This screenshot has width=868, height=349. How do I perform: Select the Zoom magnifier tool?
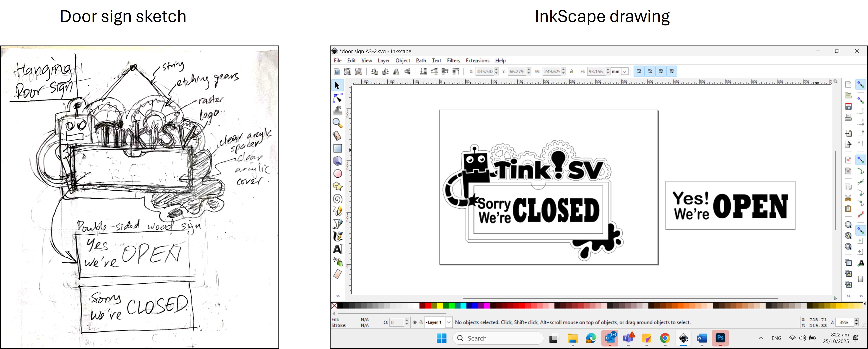(338, 123)
